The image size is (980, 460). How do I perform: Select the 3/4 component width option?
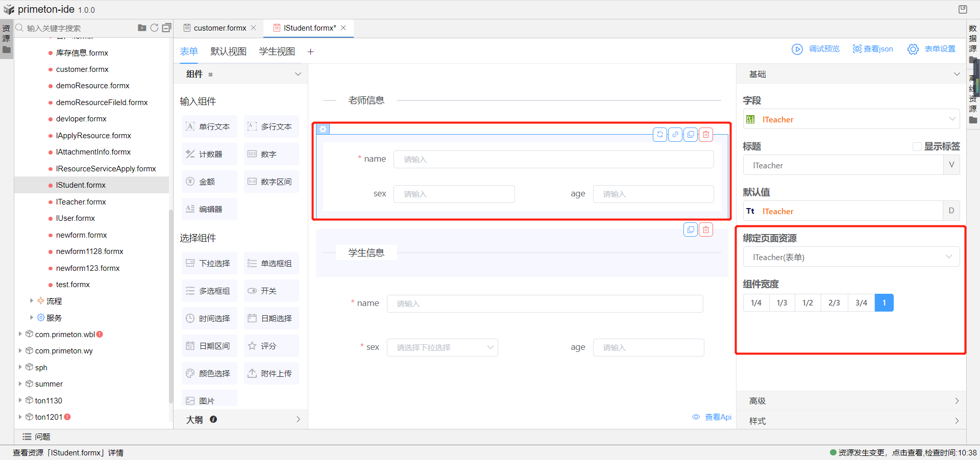pos(861,303)
